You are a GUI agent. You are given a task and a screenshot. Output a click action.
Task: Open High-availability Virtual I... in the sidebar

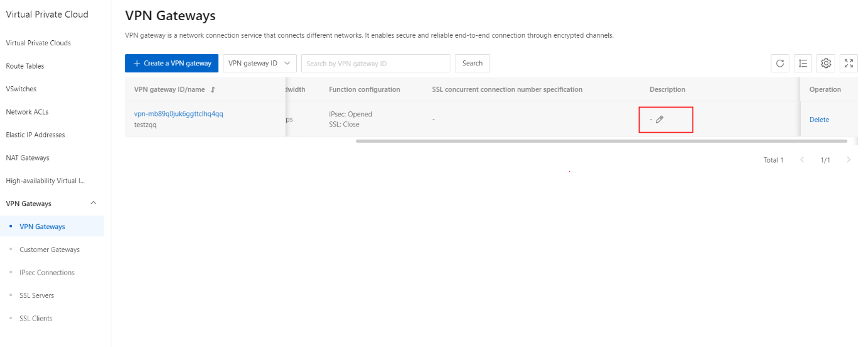pos(45,181)
